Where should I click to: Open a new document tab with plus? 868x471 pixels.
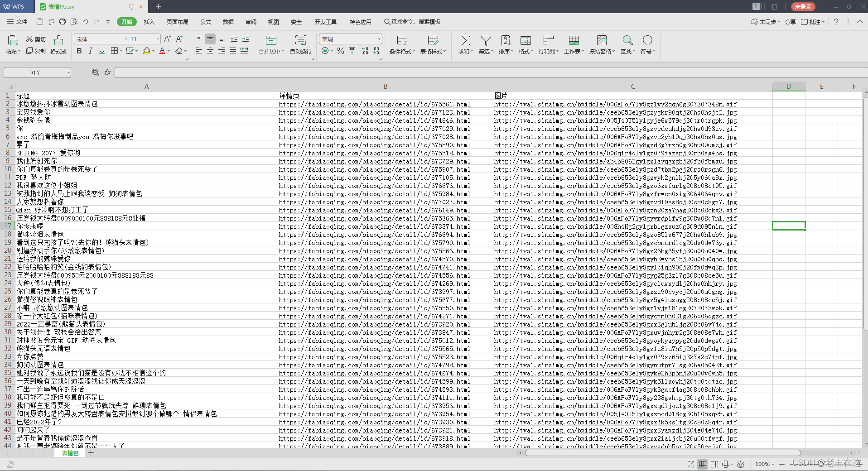[x=159, y=6]
